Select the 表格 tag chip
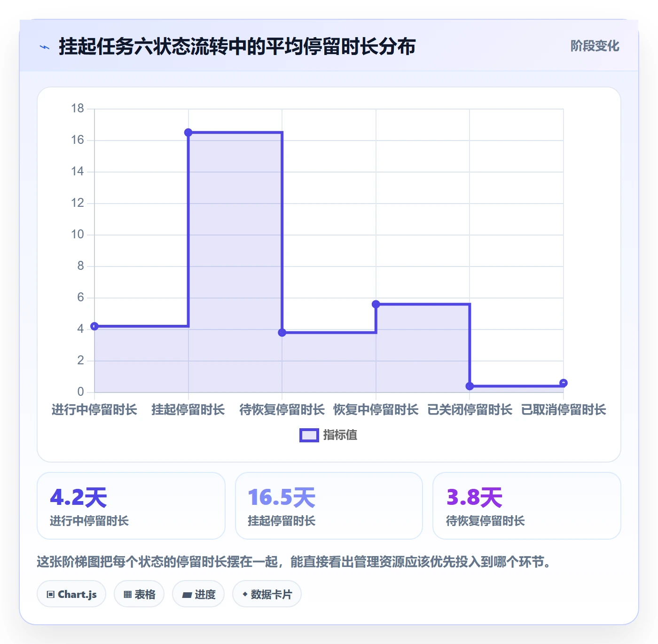 [139, 594]
